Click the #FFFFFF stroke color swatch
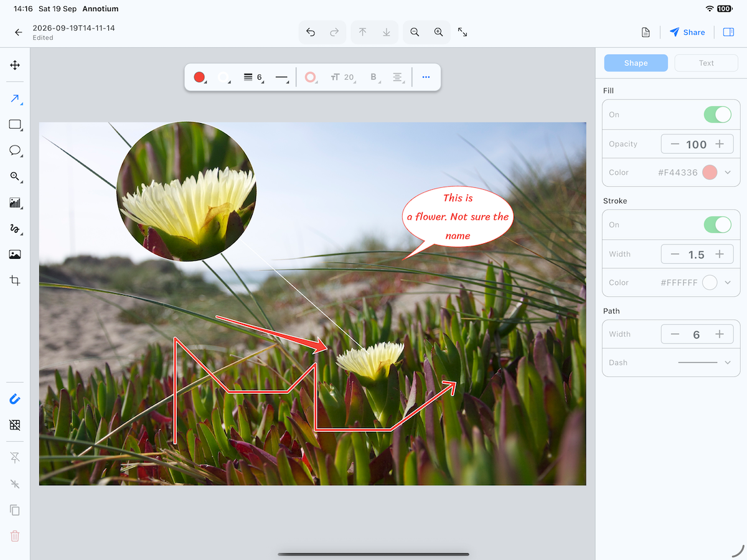 710,282
